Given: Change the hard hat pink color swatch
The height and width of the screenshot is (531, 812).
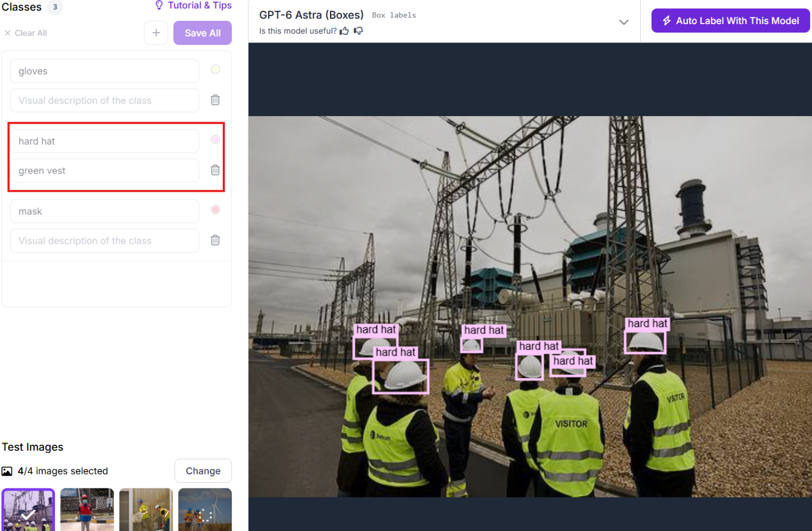Looking at the screenshot, I should [215, 140].
